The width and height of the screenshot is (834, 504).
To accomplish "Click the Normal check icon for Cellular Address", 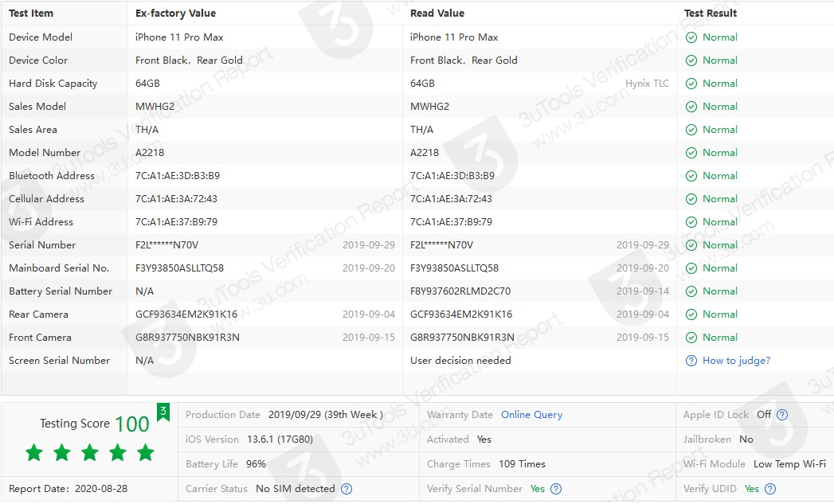I will pos(691,199).
